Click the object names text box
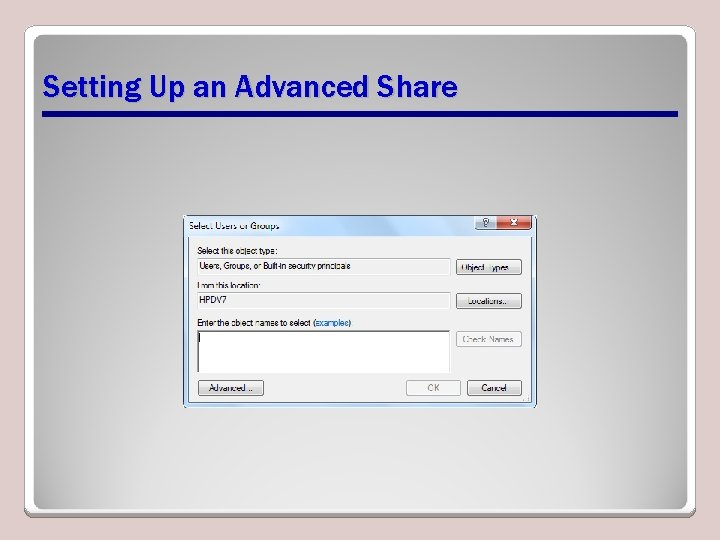 [324, 352]
